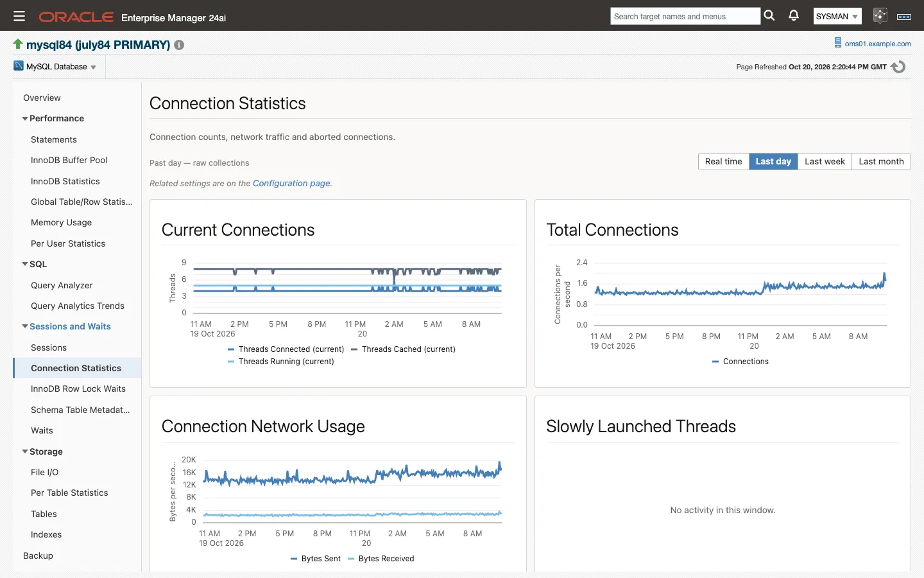Click the Connection Statistics sidebar item

point(77,368)
